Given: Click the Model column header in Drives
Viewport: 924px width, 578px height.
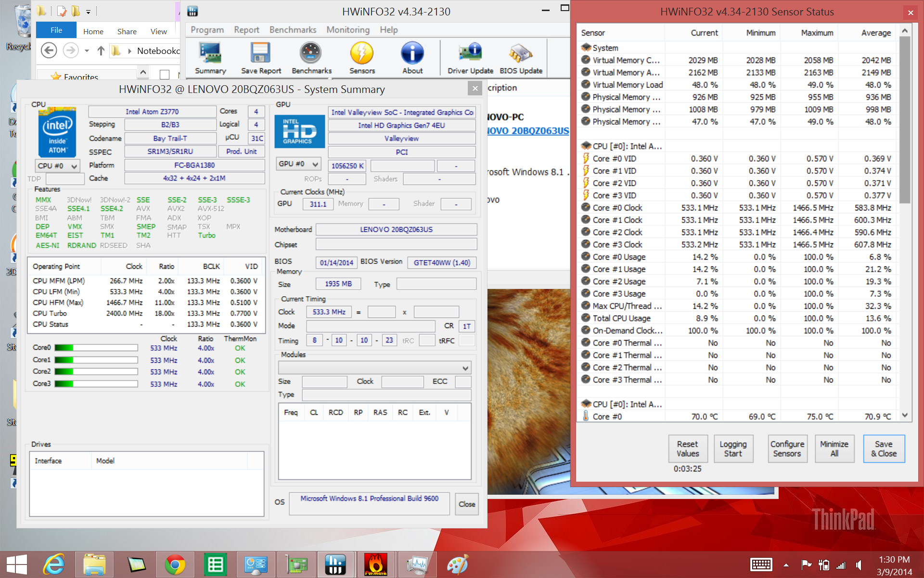Looking at the screenshot, I should point(169,461).
